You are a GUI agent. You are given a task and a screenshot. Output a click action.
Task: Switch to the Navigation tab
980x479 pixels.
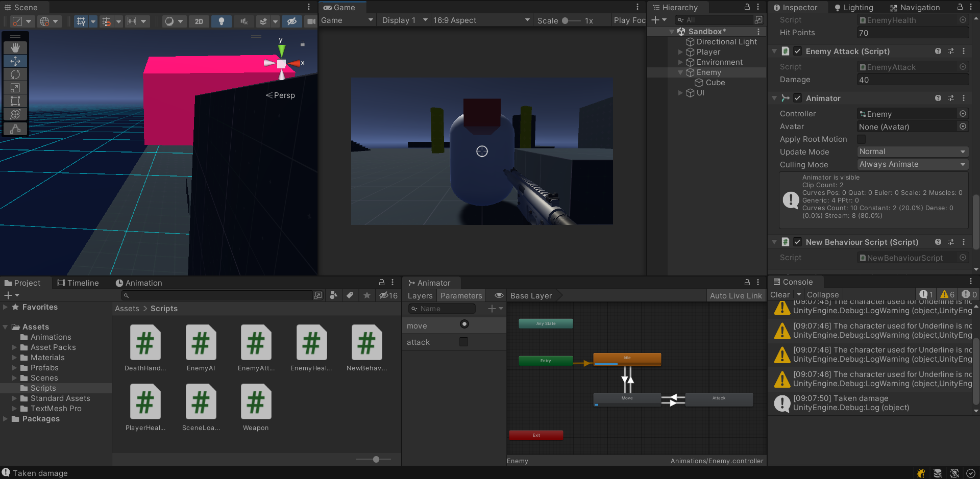click(x=915, y=8)
